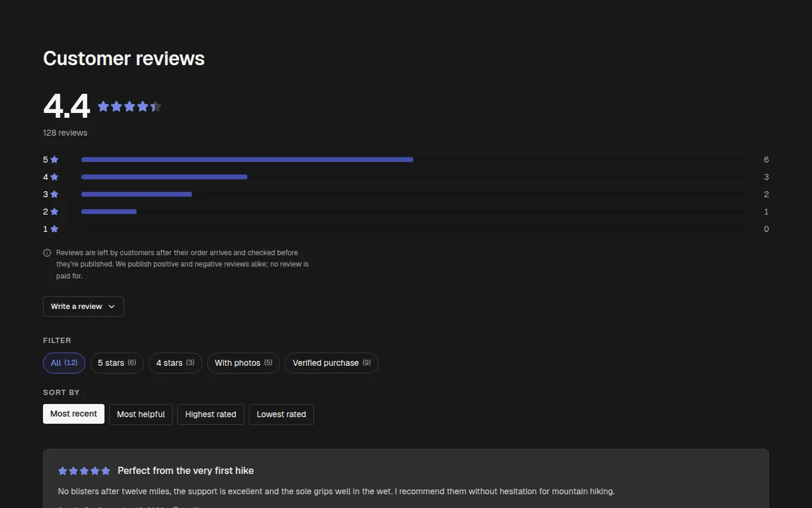Click the large 4.4 average score
This screenshot has height=508, width=812.
(x=66, y=106)
